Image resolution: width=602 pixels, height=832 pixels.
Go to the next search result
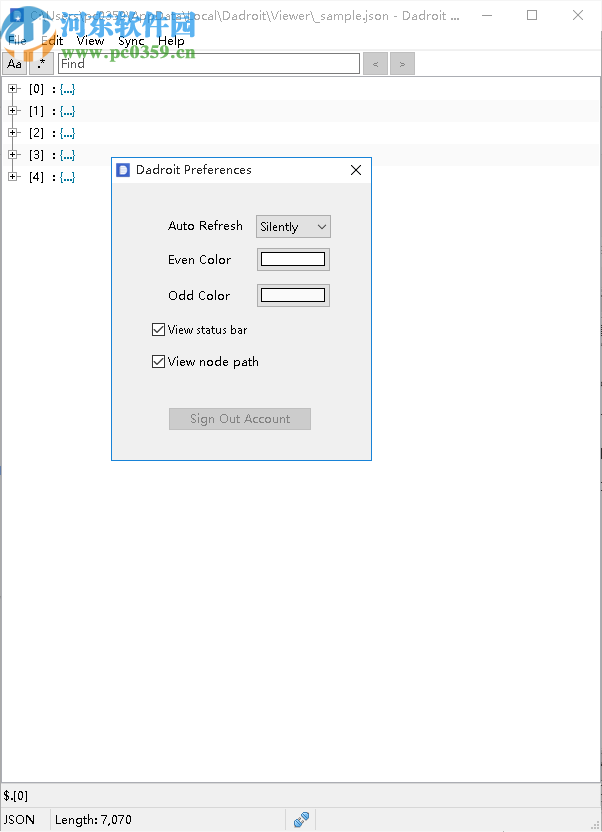[x=403, y=64]
